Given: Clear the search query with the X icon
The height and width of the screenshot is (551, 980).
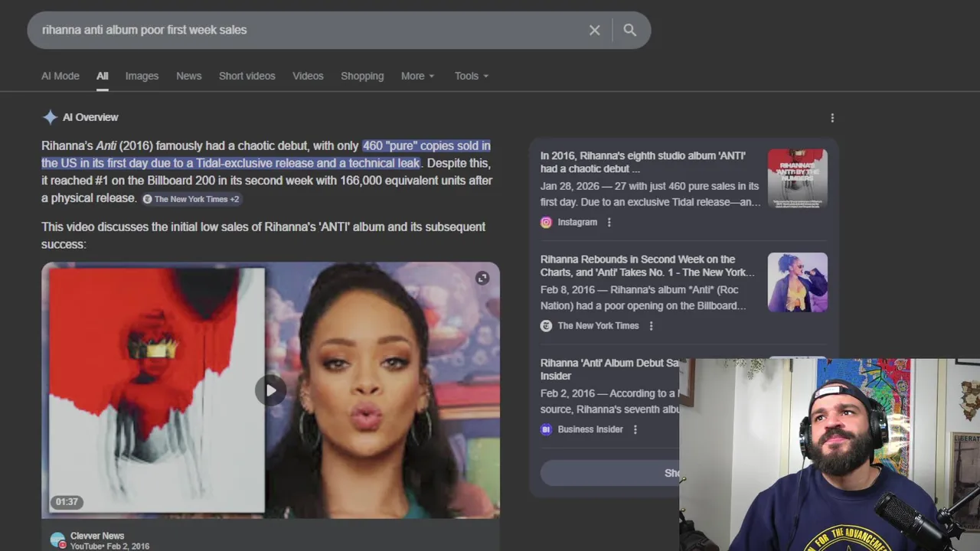Looking at the screenshot, I should [x=595, y=30].
